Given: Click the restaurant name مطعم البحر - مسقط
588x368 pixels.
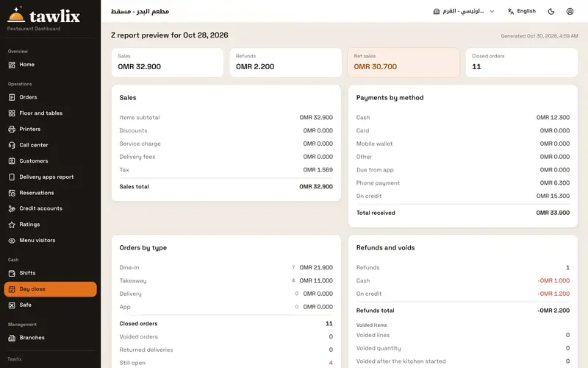Looking at the screenshot, I should tap(140, 11).
